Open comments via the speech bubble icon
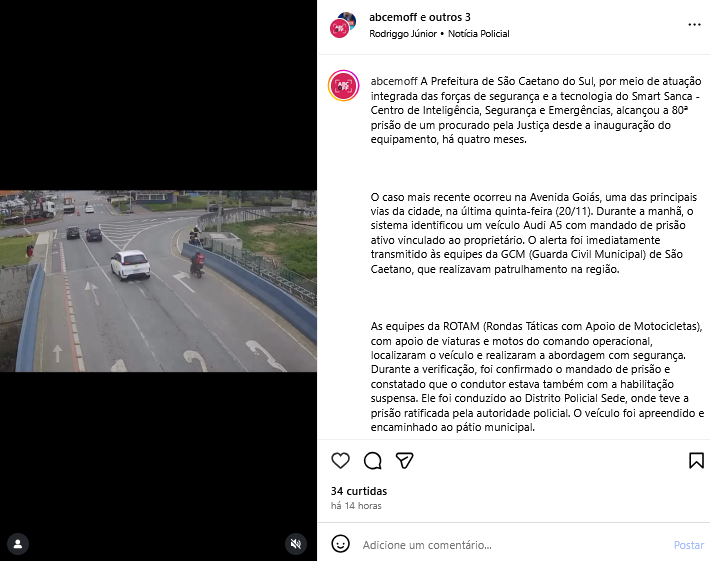Image resolution: width=710 pixels, height=561 pixels. (x=373, y=460)
